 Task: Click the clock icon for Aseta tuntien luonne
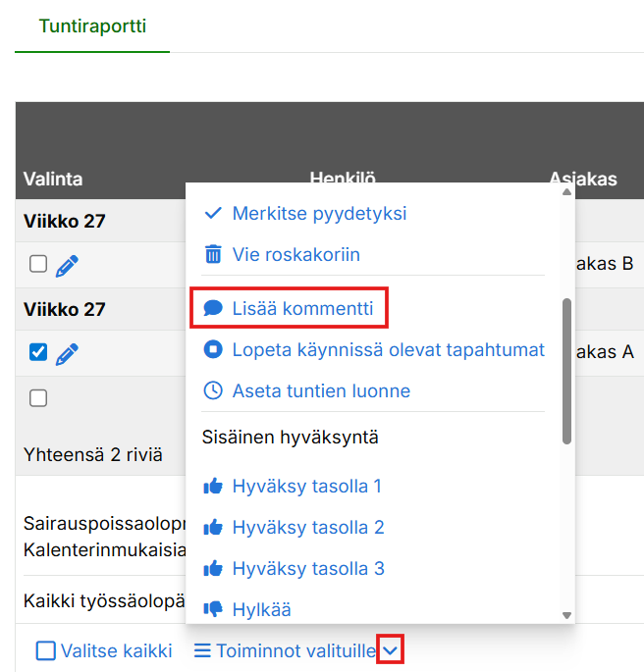pos(212,390)
